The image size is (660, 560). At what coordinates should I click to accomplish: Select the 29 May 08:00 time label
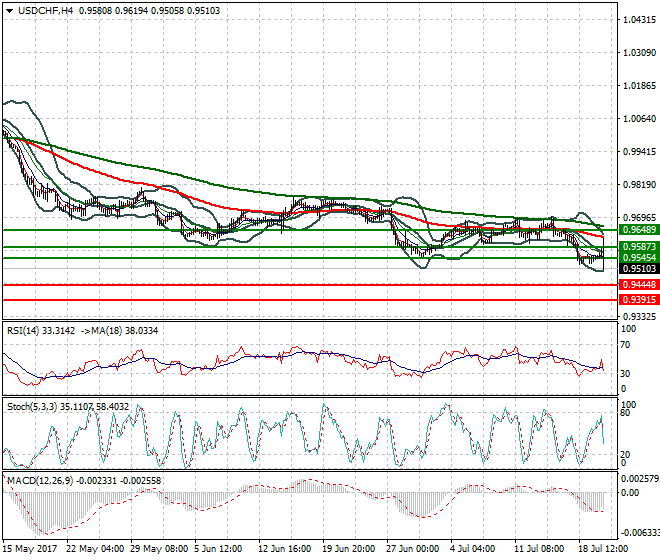point(159,549)
